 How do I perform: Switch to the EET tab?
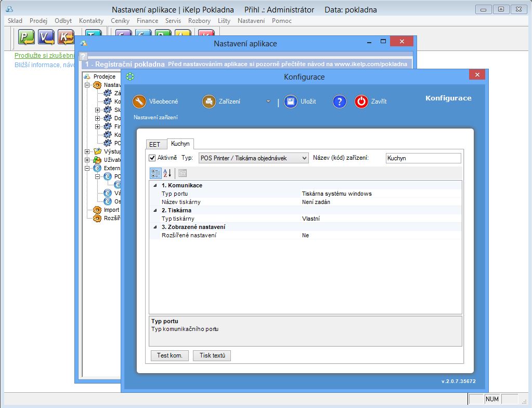pos(155,144)
